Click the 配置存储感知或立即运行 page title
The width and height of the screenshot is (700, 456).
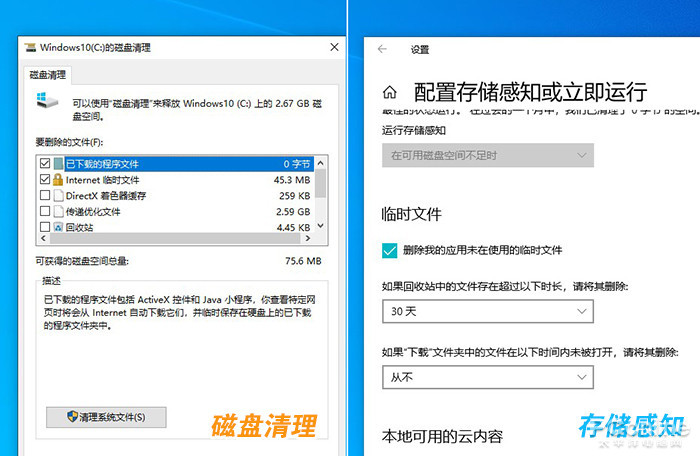click(x=530, y=92)
